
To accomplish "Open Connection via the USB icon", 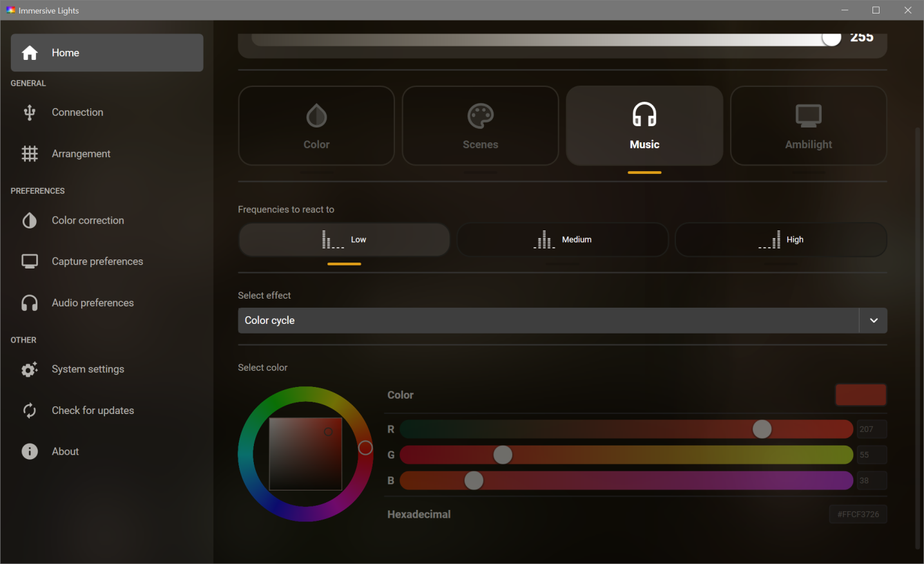I will coord(30,113).
